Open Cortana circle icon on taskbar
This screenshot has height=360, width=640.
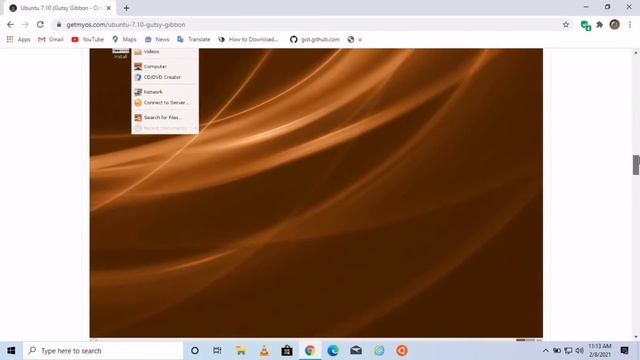(x=195, y=351)
